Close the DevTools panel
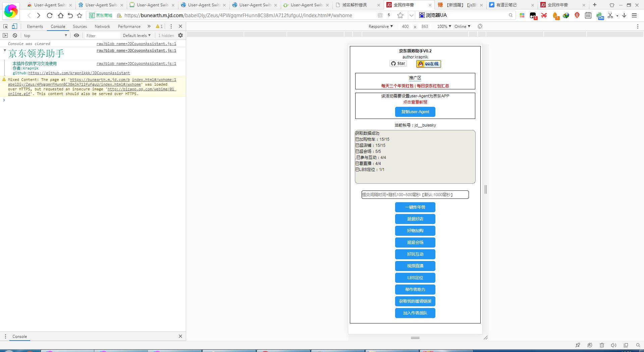 [x=180, y=26]
